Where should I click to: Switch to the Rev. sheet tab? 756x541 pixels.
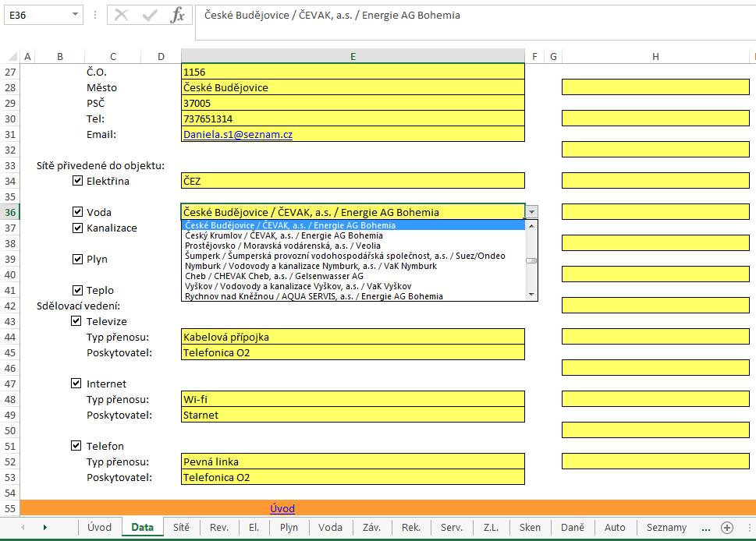(x=219, y=528)
